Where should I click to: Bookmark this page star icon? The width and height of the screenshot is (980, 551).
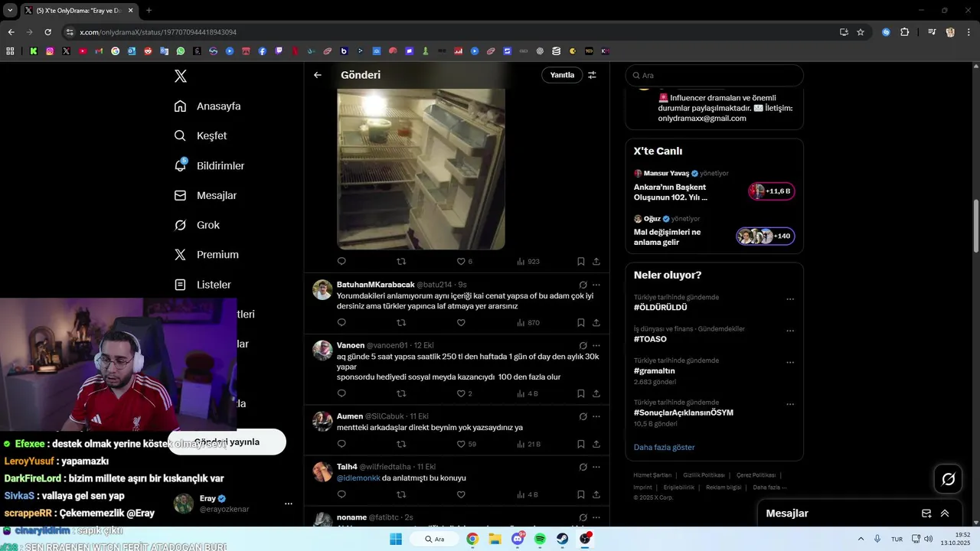(x=861, y=32)
